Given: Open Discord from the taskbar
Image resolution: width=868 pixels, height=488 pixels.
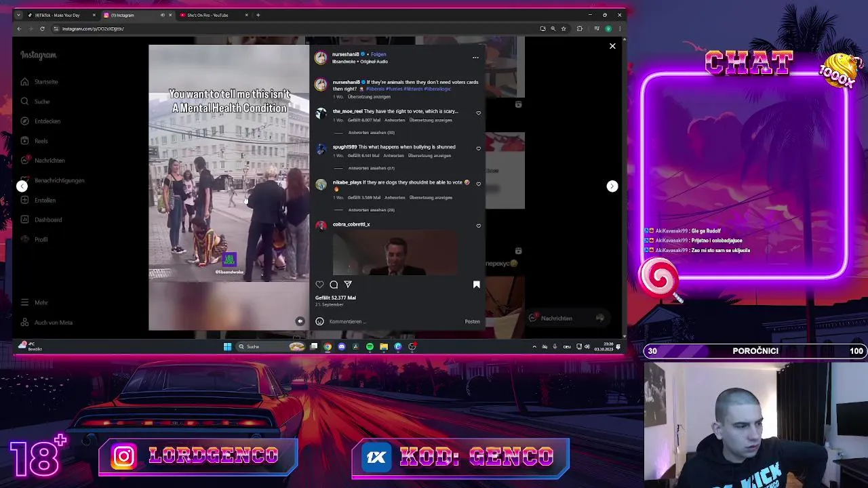Looking at the screenshot, I should pyautogui.click(x=341, y=346).
